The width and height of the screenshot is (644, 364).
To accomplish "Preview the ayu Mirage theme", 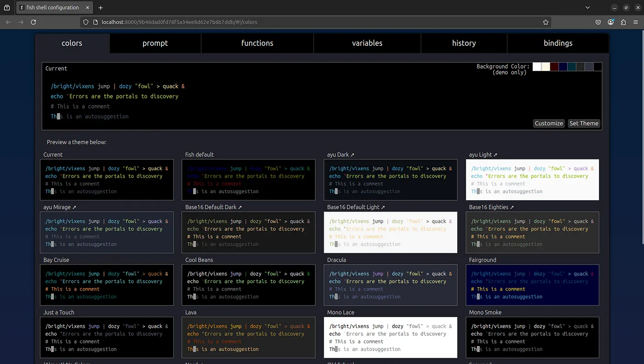I will (x=107, y=232).
